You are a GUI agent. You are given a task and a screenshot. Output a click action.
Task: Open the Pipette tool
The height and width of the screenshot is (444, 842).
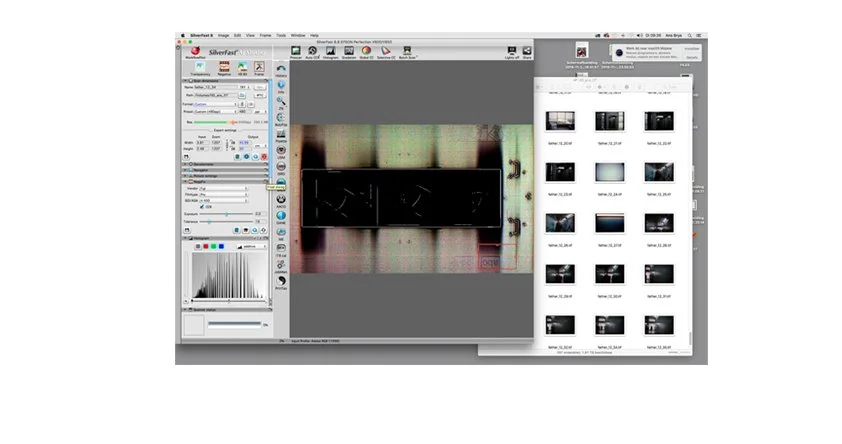tap(281, 135)
